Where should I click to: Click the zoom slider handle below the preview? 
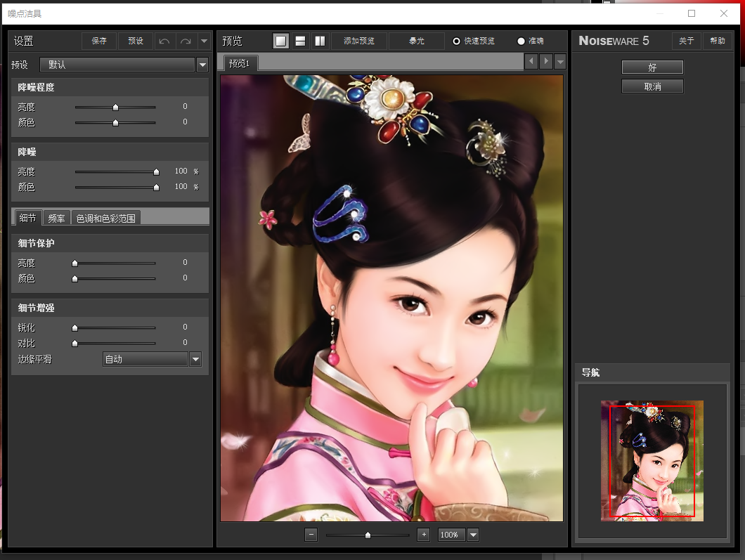click(368, 535)
